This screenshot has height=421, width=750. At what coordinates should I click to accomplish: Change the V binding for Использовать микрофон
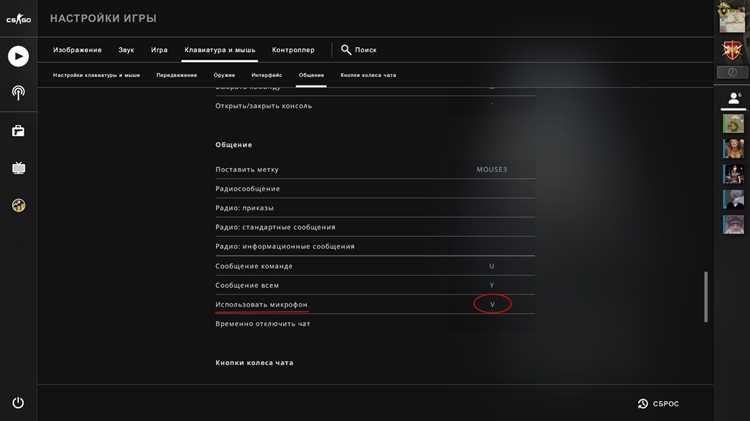click(x=492, y=304)
